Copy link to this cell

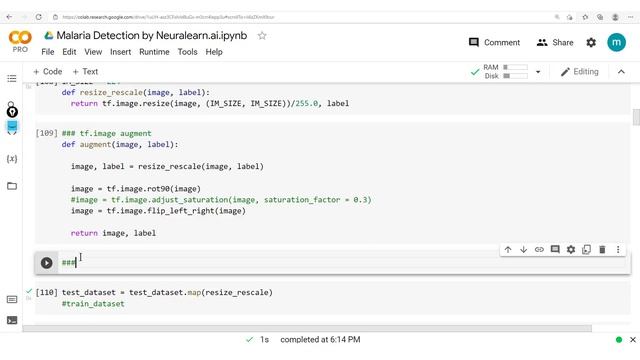(539, 249)
